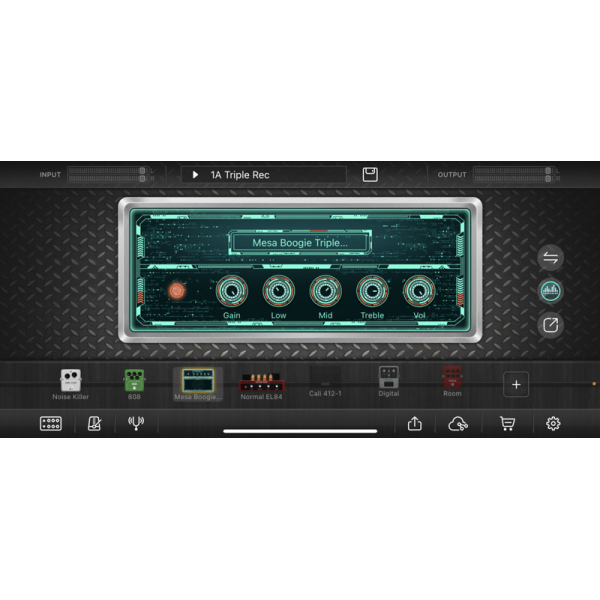This screenshot has width=600, height=600.
Task: Save the current preset with disk icon
Action: [x=370, y=175]
